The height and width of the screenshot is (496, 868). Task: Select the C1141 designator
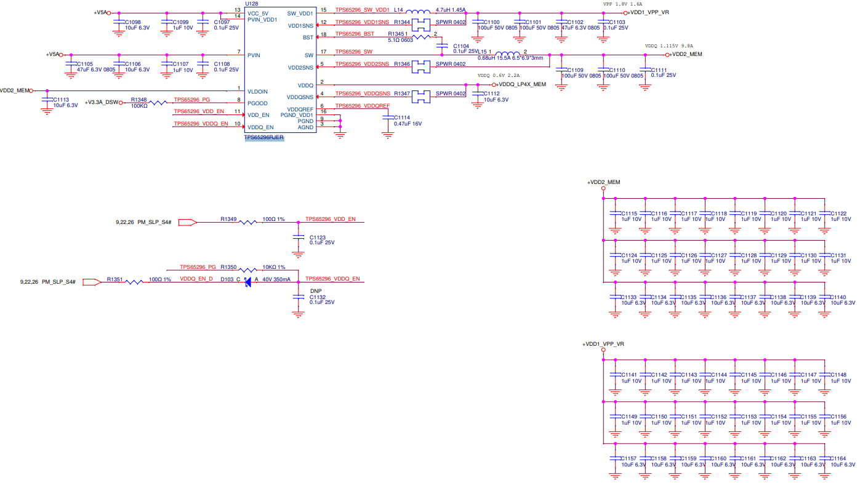coord(629,375)
